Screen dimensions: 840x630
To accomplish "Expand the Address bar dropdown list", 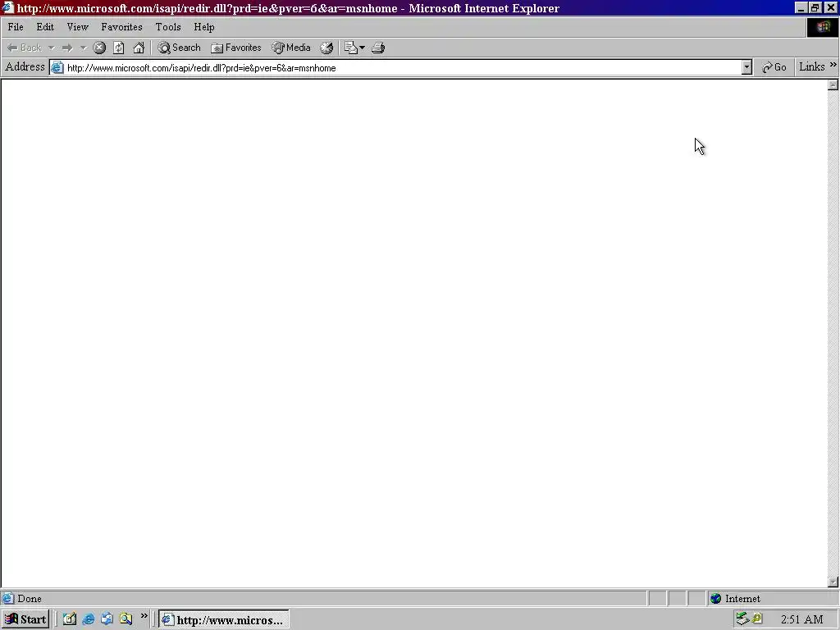I will tap(746, 67).
